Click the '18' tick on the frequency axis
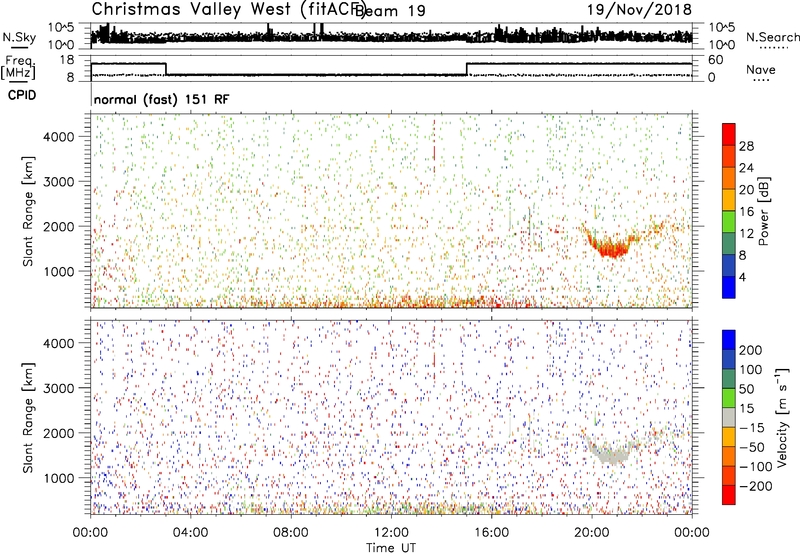The width and height of the screenshot is (800, 554). point(67,60)
